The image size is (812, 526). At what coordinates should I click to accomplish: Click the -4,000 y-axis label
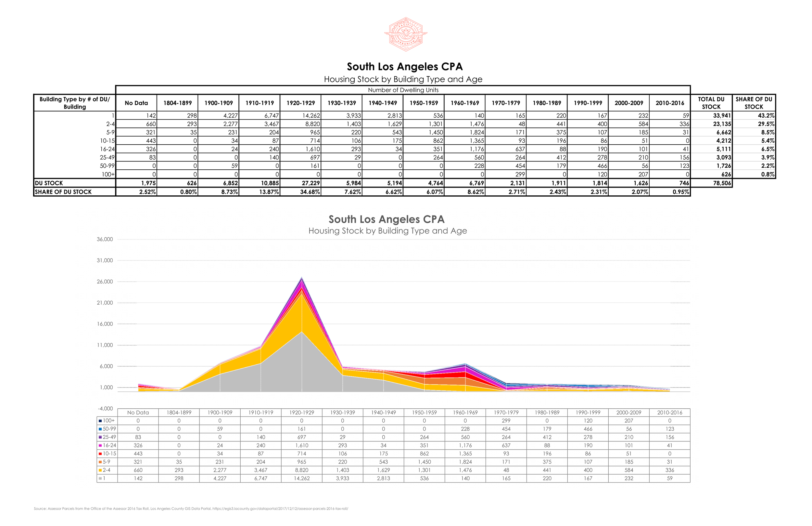click(105, 409)
